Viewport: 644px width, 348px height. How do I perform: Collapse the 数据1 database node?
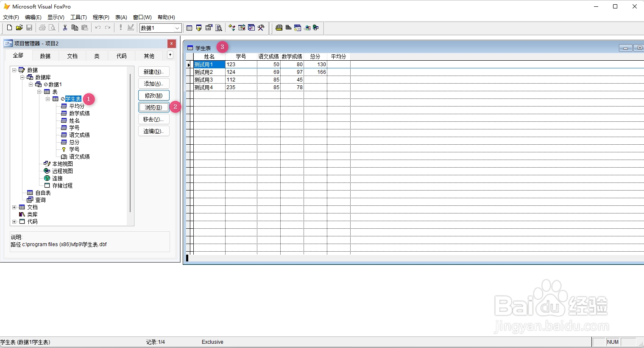tap(31, 84)
